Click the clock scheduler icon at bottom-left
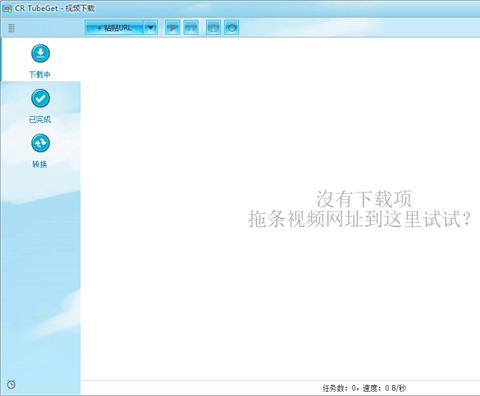The image size is (480, 396). [11, 384]
